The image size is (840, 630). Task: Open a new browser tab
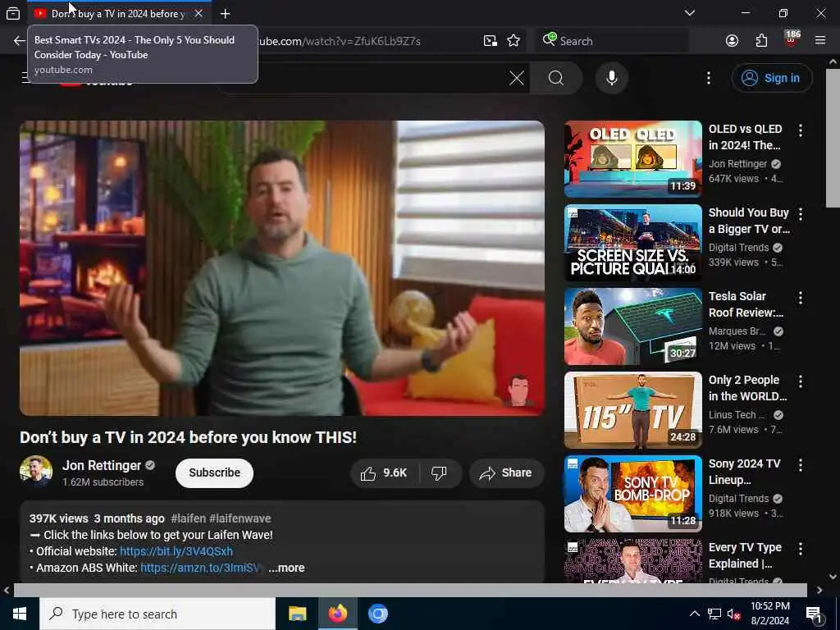(225, 13)
